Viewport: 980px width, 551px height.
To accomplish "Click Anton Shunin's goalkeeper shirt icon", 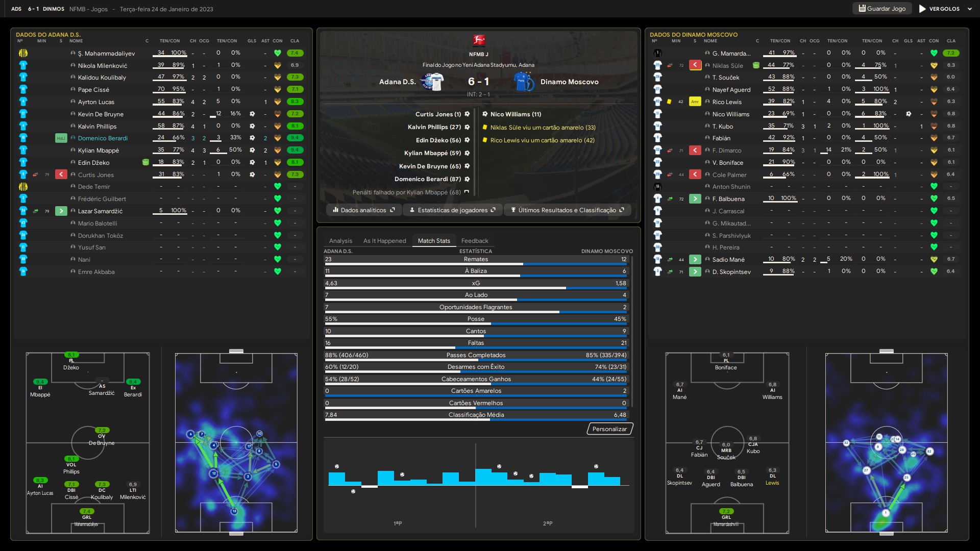I will (x=657, y=187).
